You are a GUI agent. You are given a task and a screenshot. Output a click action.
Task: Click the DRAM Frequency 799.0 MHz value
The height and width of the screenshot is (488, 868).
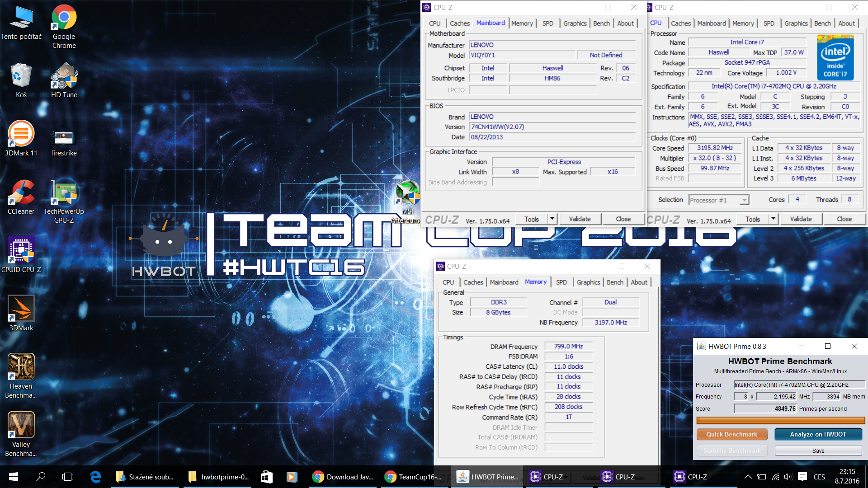tap(568, 347)
